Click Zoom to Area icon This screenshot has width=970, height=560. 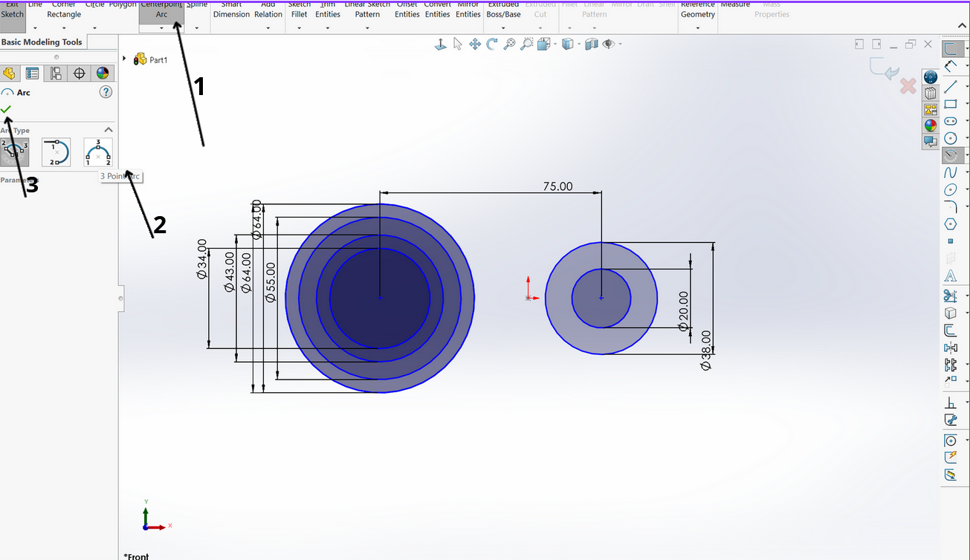526,45
